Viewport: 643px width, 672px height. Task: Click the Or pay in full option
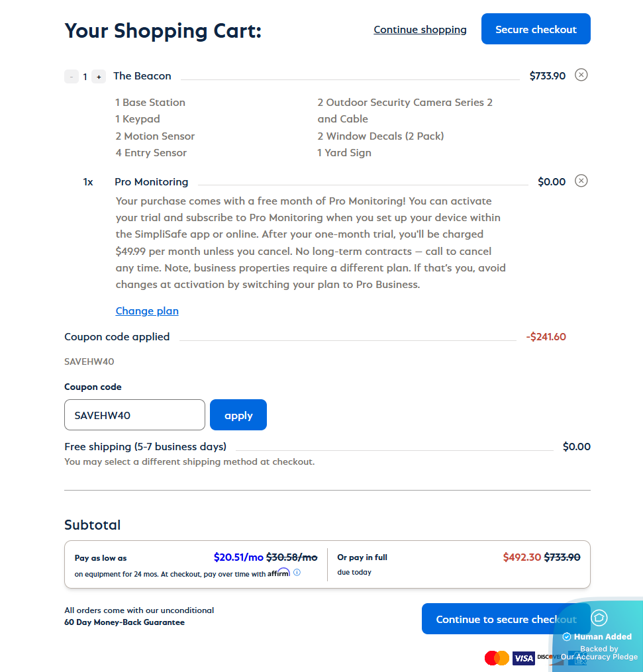458,564
